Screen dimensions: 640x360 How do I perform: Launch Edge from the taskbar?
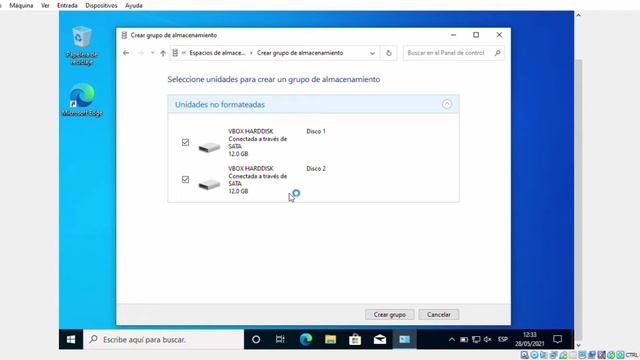coord(306,339)
